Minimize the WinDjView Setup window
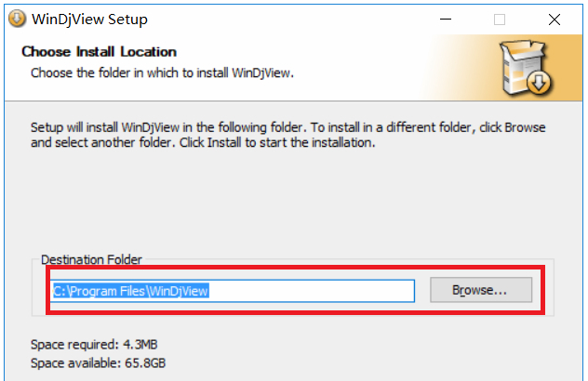 pos(446,19)
